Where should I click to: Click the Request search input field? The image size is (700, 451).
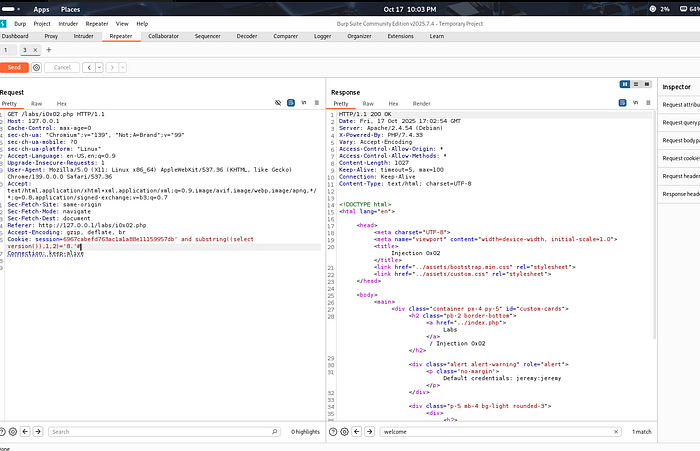[x=163, y=431]
